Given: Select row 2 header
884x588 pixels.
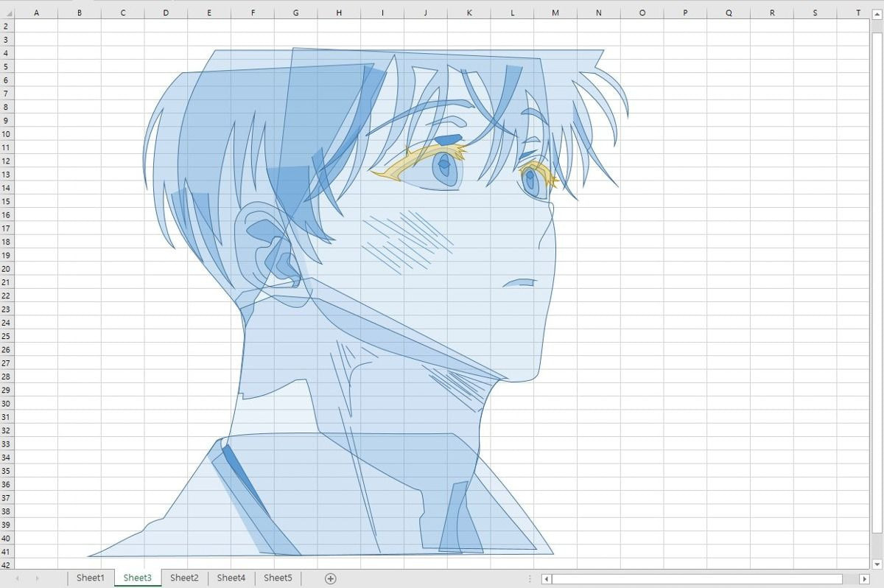Looking at the screenshot, I should pyautogui.click(x=7, y=26).
